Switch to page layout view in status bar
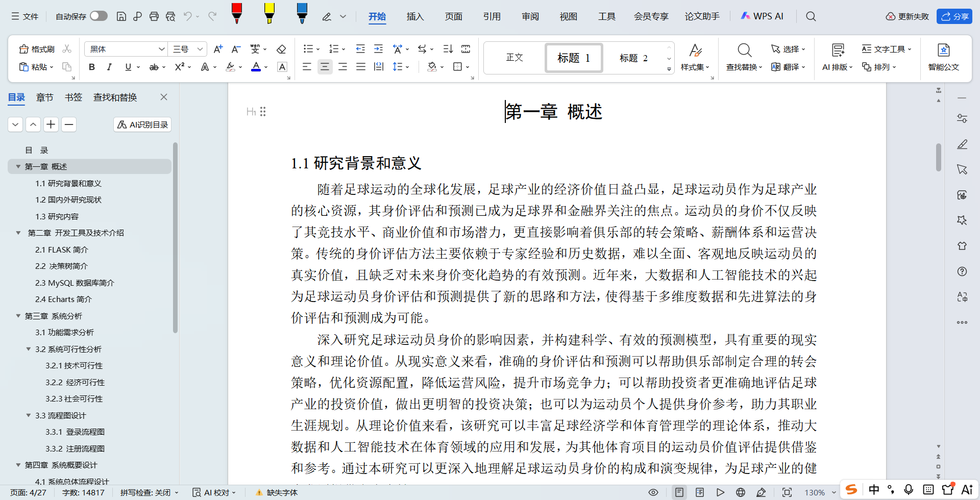 [x=679, y=492]
